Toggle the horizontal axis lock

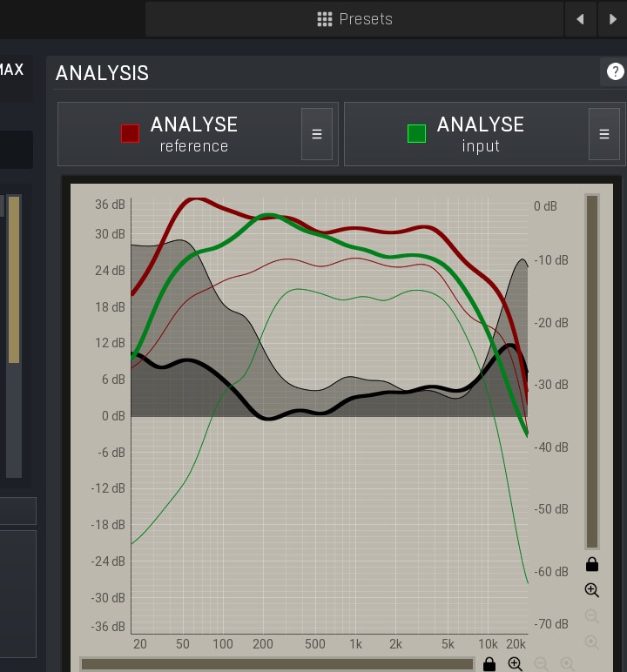489,665
